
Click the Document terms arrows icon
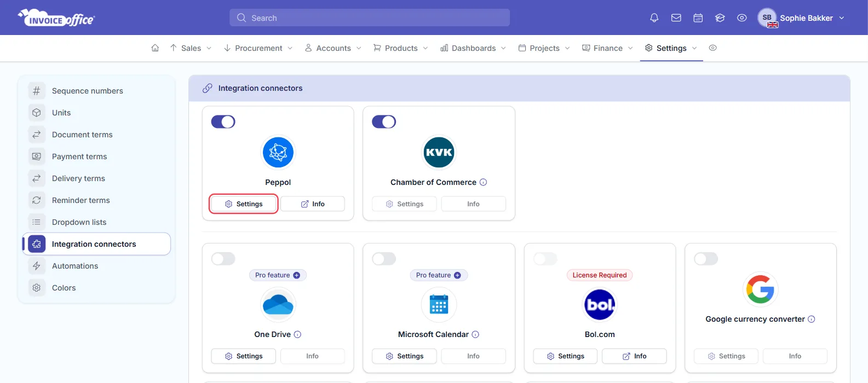pos(37,135)
